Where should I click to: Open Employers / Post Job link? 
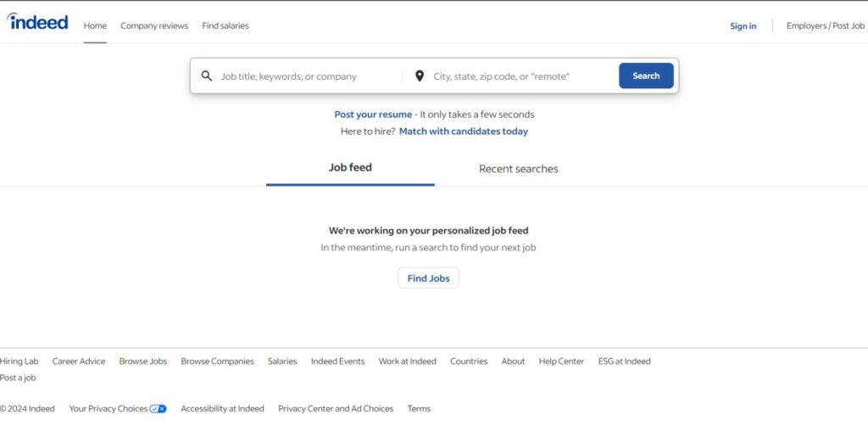coord(825,26)
